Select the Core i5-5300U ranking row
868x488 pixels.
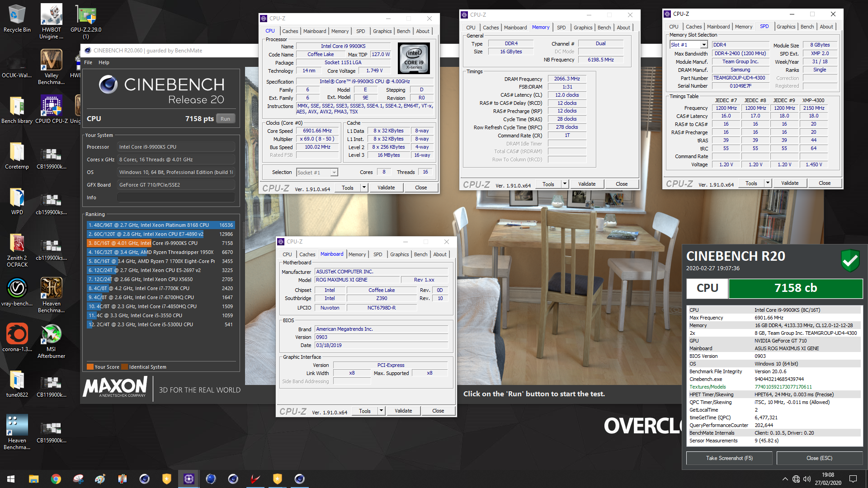click(160, 324)
